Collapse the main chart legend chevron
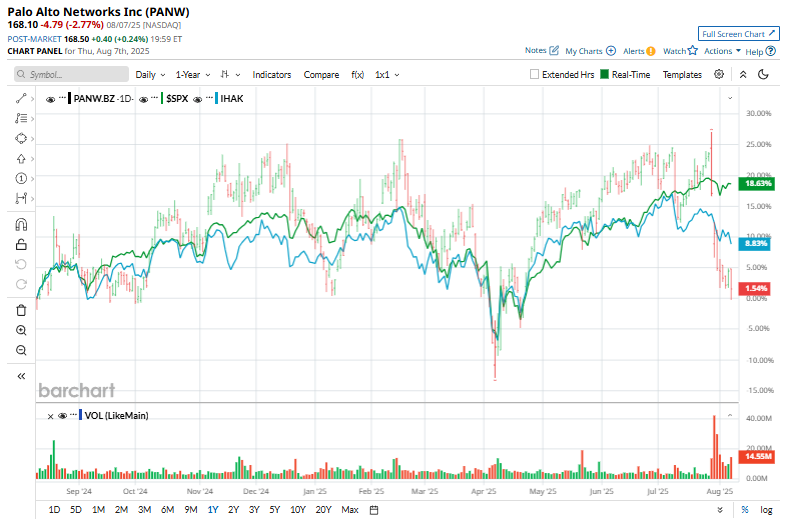This screenshot has height=527, width=787. pos(730,98)
